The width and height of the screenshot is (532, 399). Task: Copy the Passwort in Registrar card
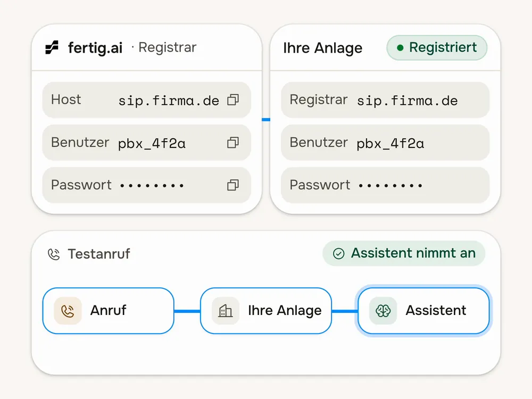[233, 185]
